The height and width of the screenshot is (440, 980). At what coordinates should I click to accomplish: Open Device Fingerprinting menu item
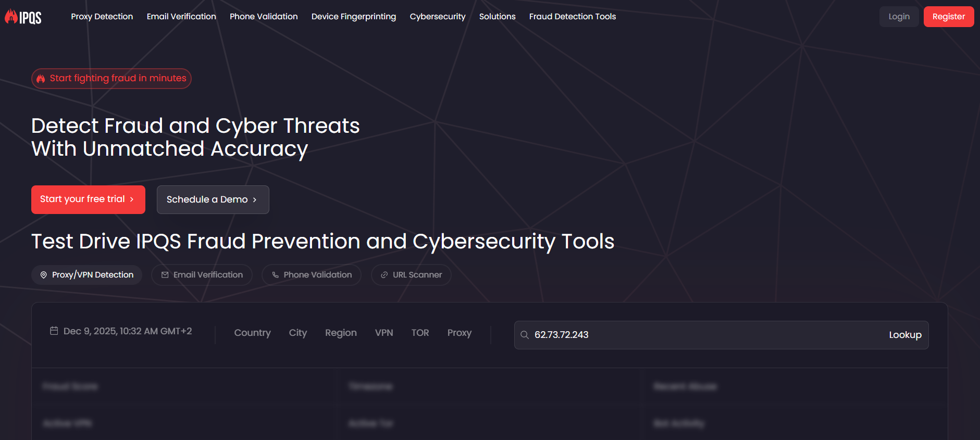(x=353, y=17)
